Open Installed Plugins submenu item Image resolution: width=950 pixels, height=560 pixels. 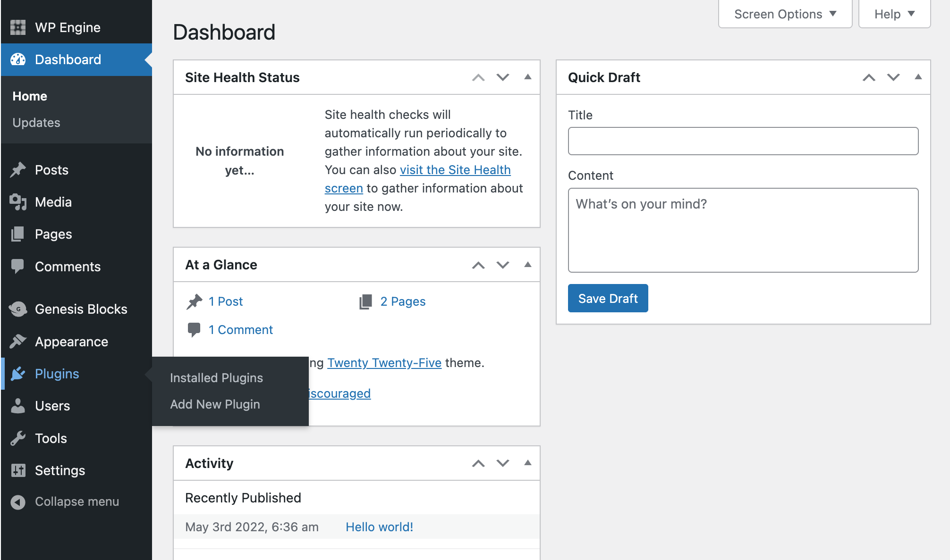(x=216, y=378)
